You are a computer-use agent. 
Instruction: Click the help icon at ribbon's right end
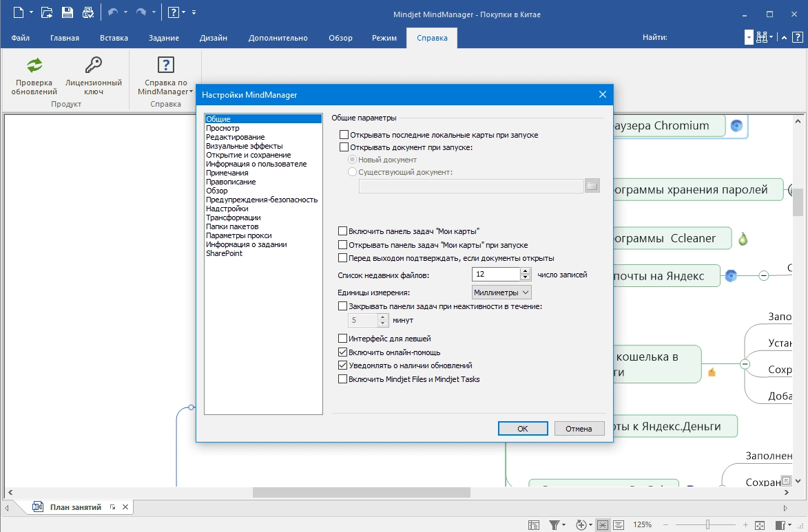(x=797, y=38)
